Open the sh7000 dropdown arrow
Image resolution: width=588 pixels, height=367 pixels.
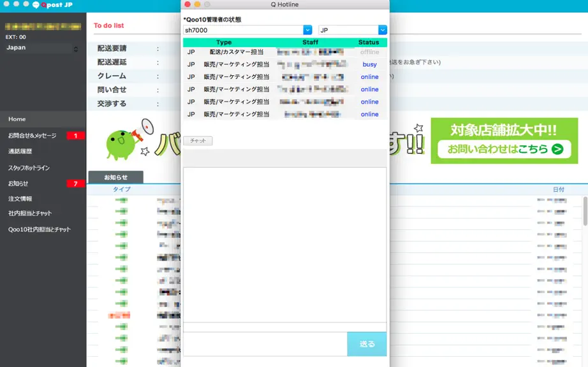[x=307, y=30]
